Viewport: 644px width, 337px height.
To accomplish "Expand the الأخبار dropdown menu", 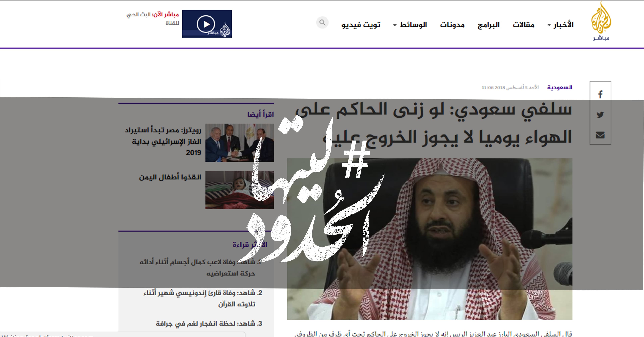I will click(560, 25).
